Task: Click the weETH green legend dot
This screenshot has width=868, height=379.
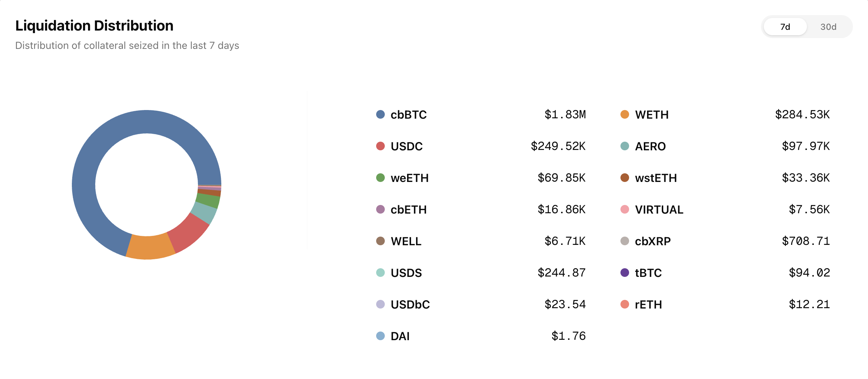Action: 380,178
